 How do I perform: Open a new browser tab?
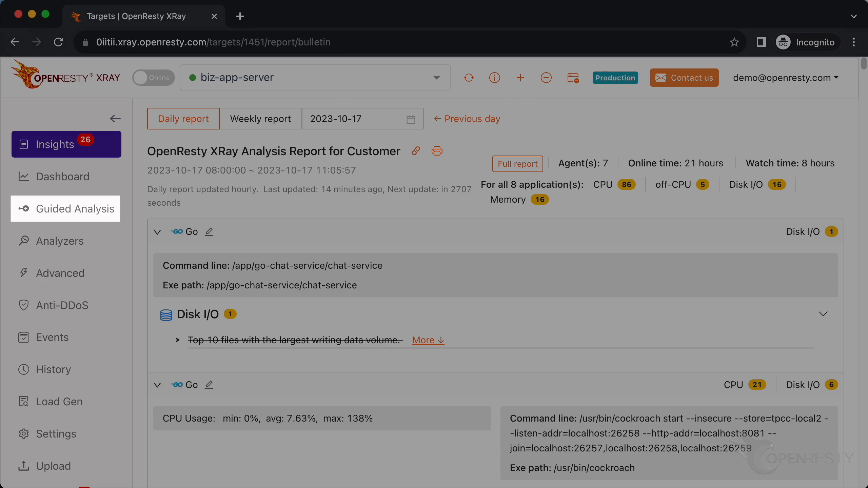click(x=240, y=16)
